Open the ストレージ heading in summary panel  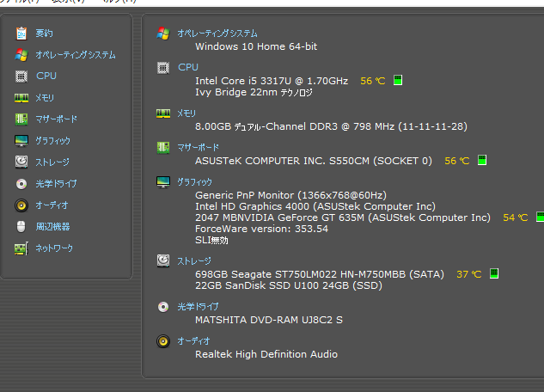tap(194, 260)
